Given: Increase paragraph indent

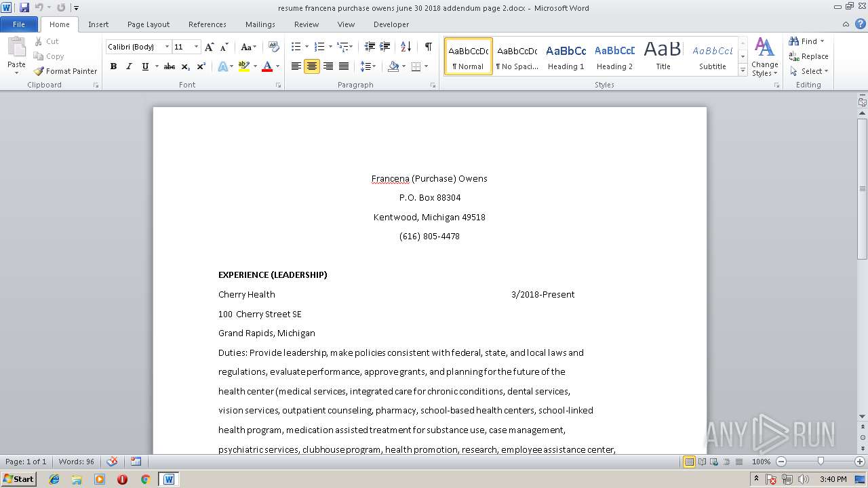Looking at the screenshot, I should coord(385,47).
